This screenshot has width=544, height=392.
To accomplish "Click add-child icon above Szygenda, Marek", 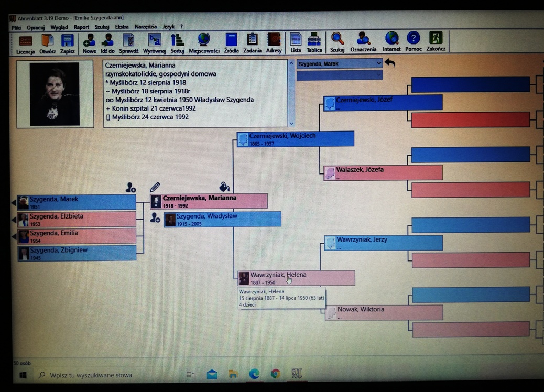I will (130, 187).
